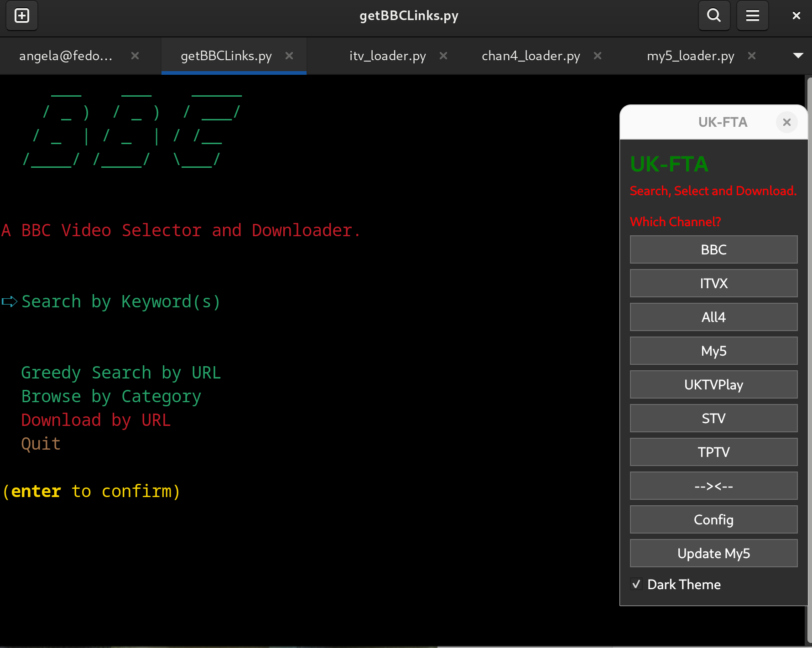Open the Config button
This screenshot has height=648, width=812.
[x=713, y=519]
